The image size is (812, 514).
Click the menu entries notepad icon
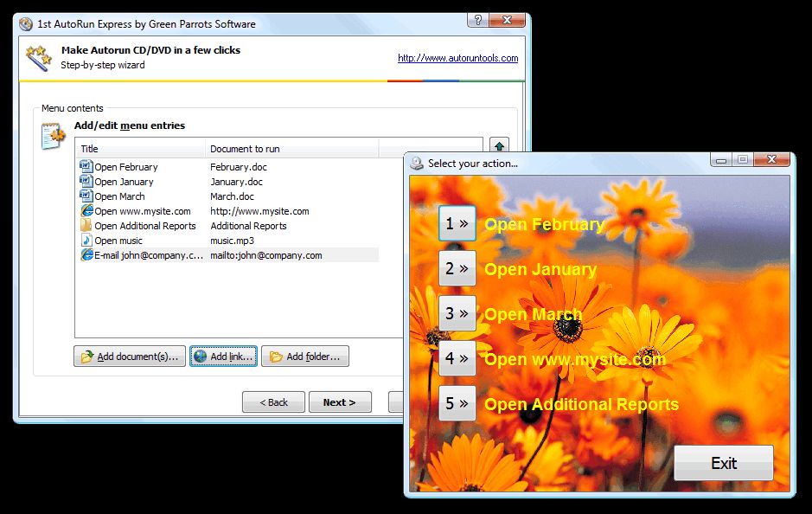point(54,136)
